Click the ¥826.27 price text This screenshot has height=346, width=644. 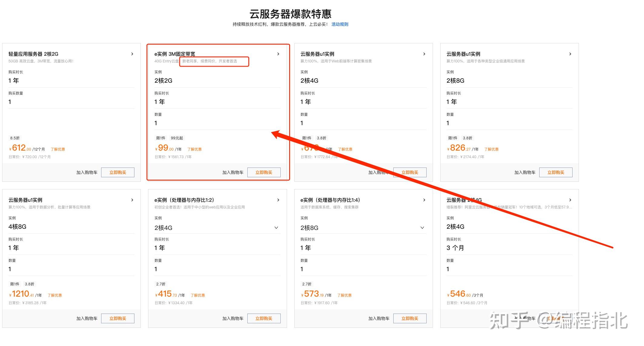[459, 148]
